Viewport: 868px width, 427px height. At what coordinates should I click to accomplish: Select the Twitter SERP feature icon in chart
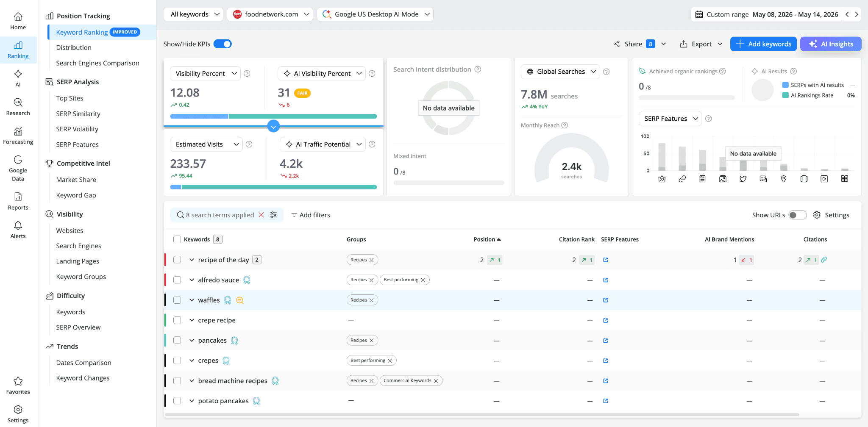coord(743,179)
